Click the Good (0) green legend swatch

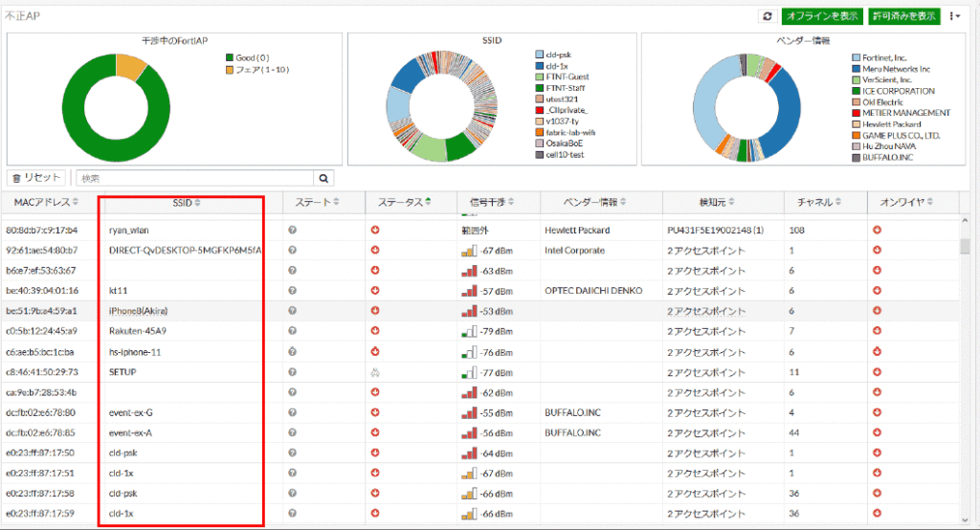click(x=230, y=57)
